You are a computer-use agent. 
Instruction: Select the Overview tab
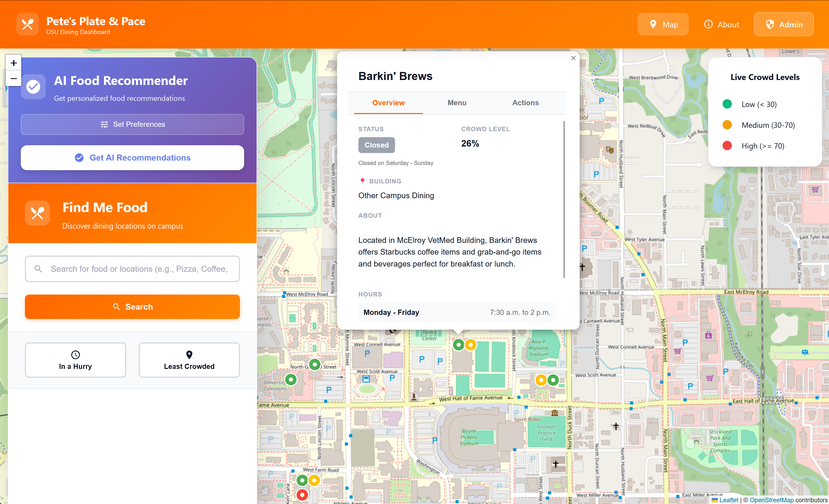[x=388, y=103]
